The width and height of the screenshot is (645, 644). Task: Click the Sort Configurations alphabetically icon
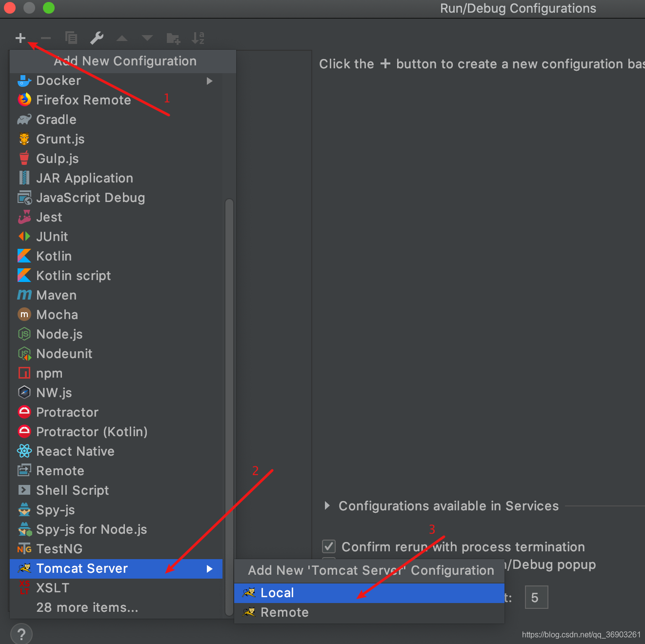click(x=198, y=38)
